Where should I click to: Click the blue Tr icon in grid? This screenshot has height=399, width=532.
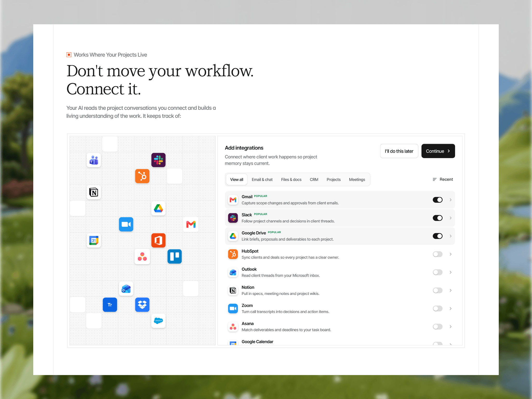pos(110,305)
